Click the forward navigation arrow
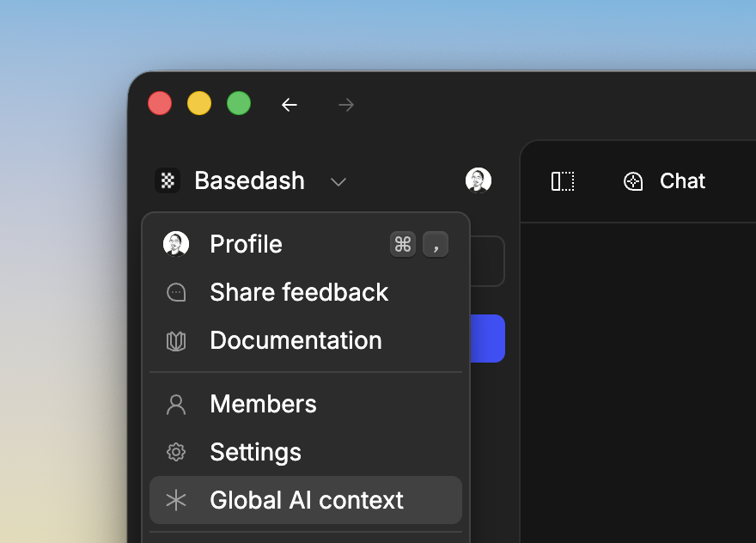 click(345, 104)
